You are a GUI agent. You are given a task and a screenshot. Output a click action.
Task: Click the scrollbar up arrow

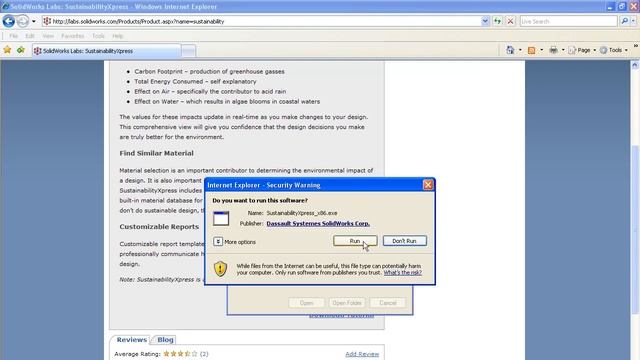click(635, 64)
